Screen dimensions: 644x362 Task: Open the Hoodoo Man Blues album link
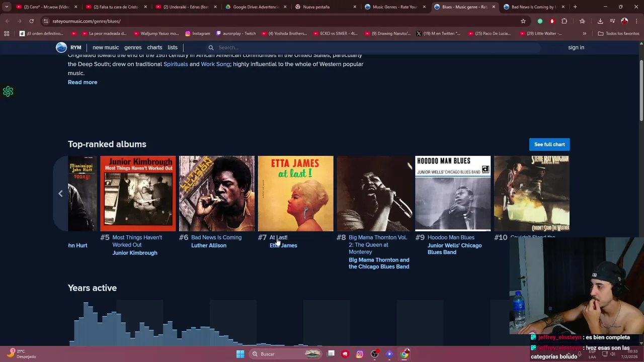tap(451, 237)
